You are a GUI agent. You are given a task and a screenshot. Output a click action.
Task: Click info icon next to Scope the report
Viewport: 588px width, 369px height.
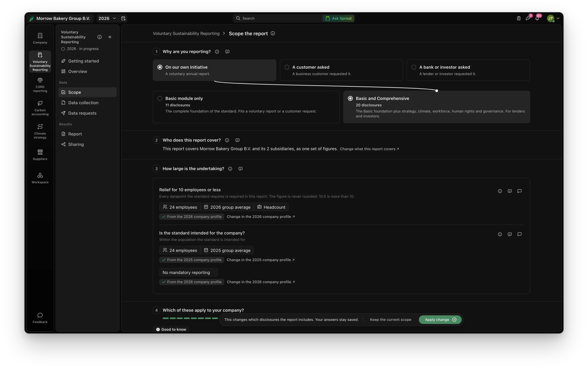(x=273, y=33)
